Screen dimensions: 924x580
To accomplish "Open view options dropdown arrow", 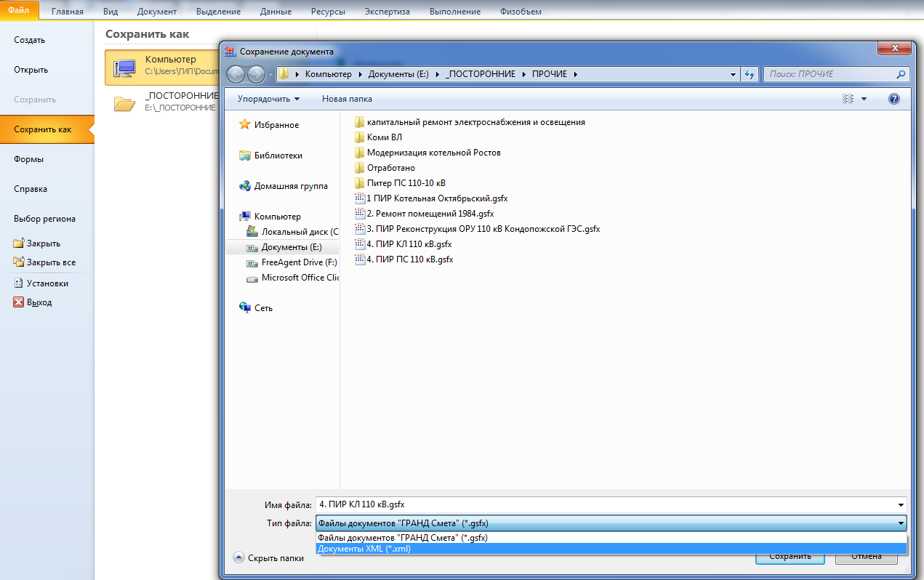I will coord(864,99).
